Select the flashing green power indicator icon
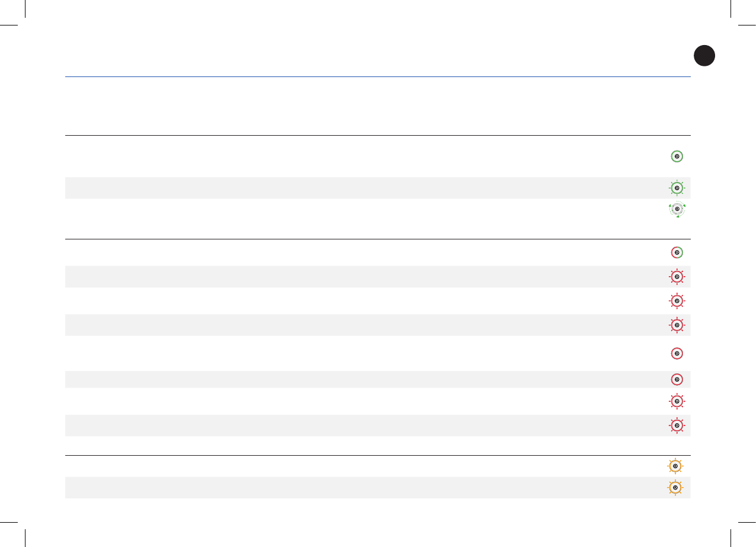Image resolution: width=756 pixels, height=547 pixels. click(677, 188)
